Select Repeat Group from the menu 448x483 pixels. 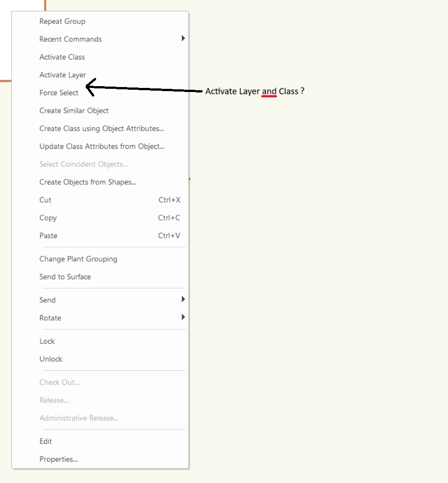62,21
